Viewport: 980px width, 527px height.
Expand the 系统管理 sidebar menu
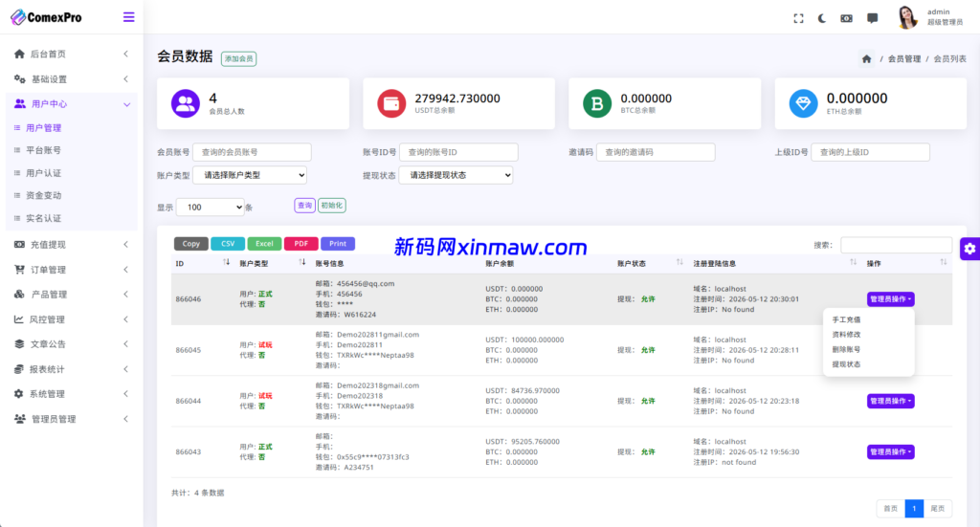pyautogui.click(x=71, y=394)
